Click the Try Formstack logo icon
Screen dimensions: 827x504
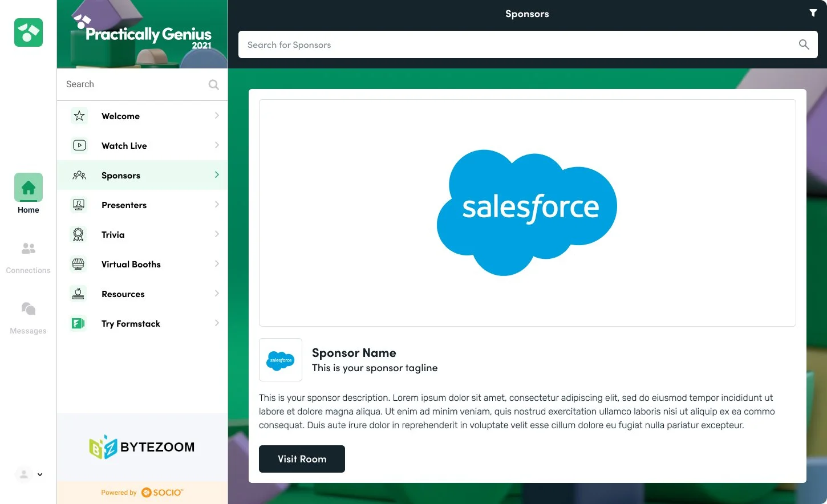click(79, 323)
